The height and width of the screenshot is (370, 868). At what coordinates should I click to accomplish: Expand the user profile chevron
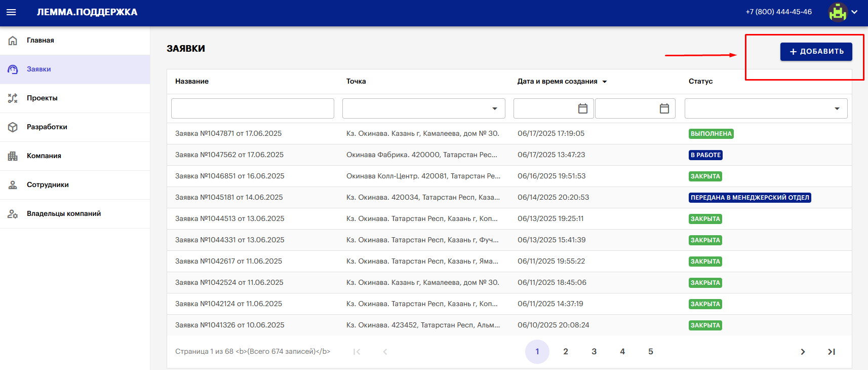tap(854, 12)
